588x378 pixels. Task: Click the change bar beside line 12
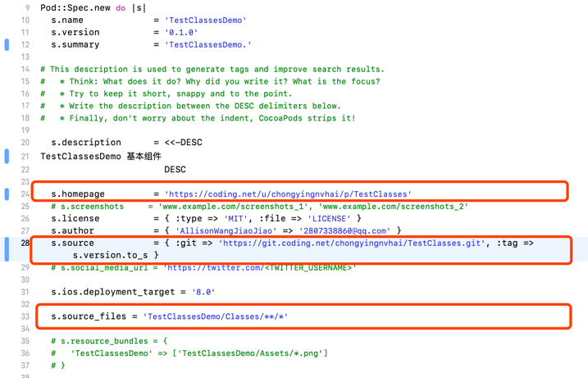coord(7,44)
